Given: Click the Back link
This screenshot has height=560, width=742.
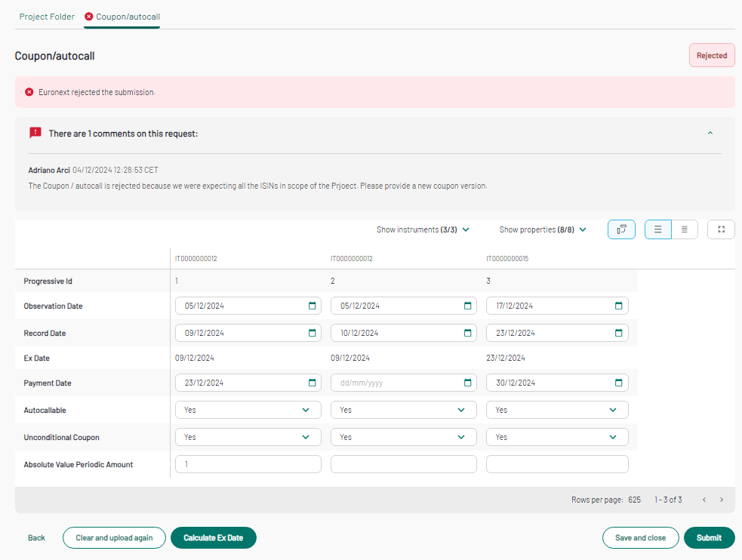Looking at the screenshot, I should click(x=36, y=538).
